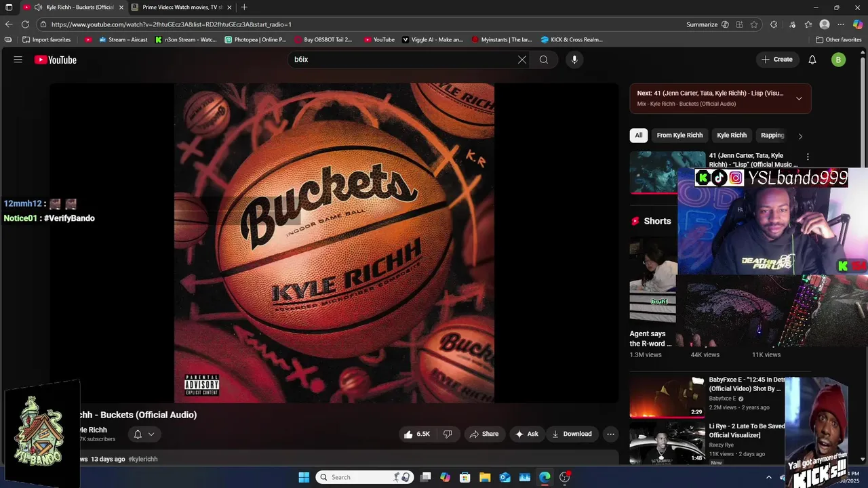Open the account avatar B menu
The width and height of the screenshot is (868, 488).
click(838, 60)
